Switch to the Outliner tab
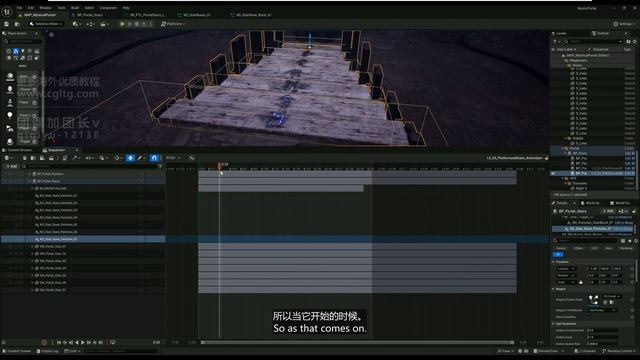 tap(601, 33)
